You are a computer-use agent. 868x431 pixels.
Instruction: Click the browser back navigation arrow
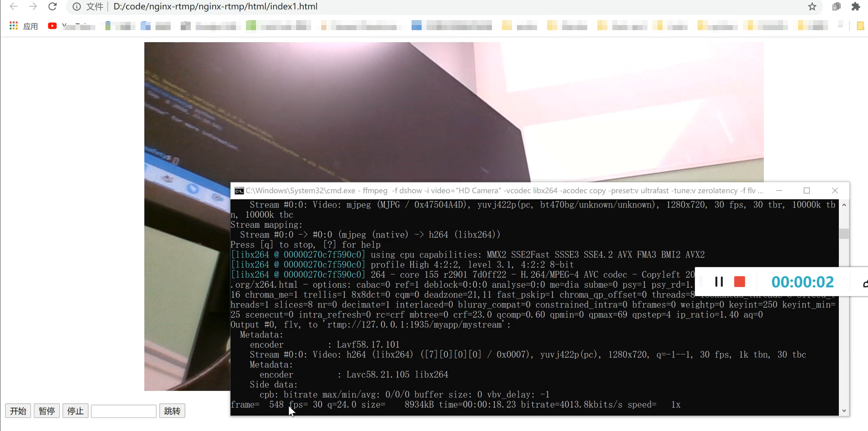tap(13, 6)
